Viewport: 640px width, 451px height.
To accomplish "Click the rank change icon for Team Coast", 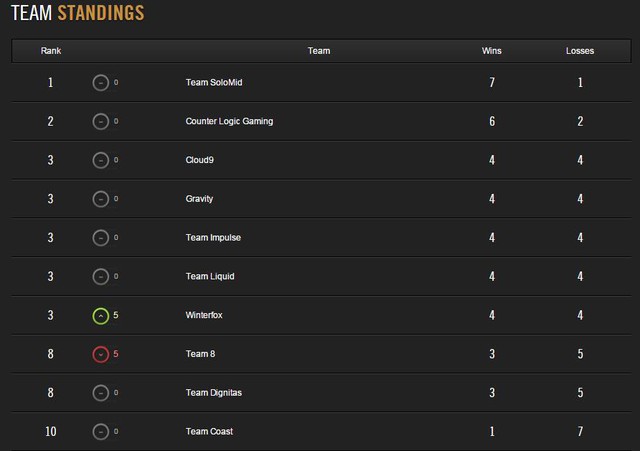I will [x=100, y=432].
